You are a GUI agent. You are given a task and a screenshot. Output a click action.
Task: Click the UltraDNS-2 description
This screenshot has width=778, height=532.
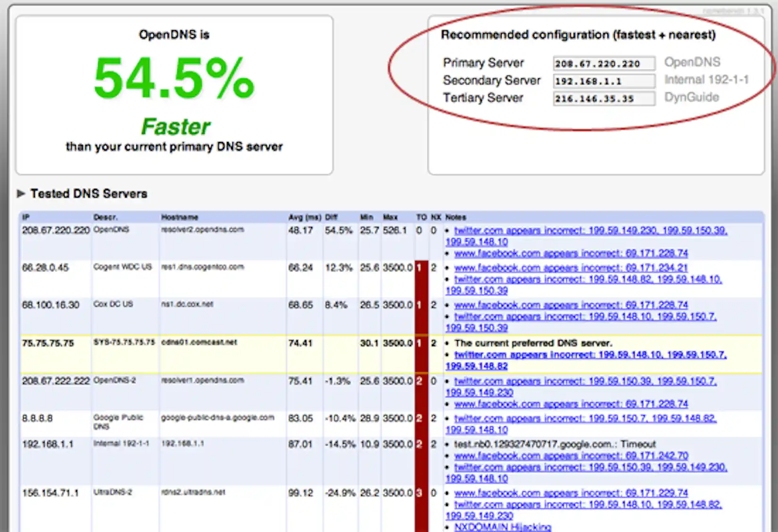pos(113,492)
